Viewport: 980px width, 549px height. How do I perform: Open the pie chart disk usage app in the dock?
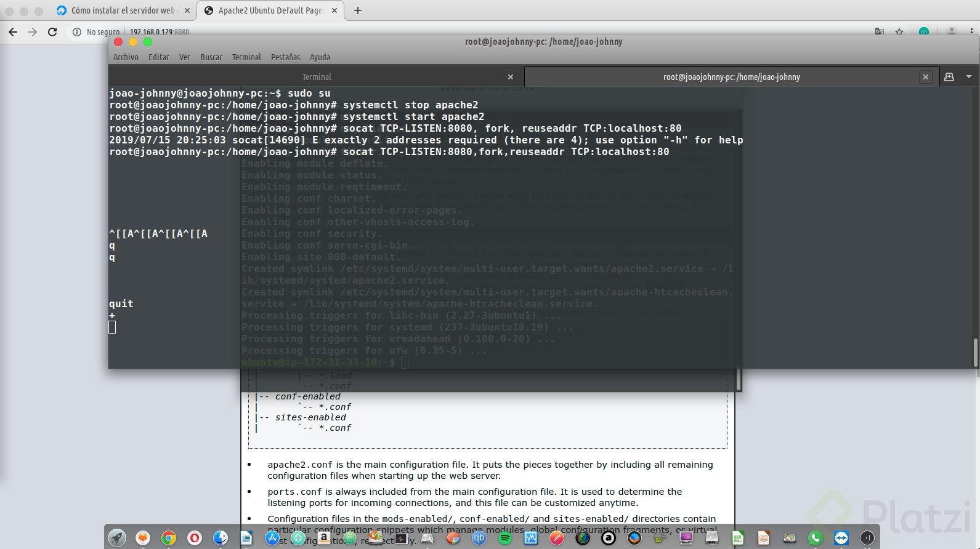453,538
